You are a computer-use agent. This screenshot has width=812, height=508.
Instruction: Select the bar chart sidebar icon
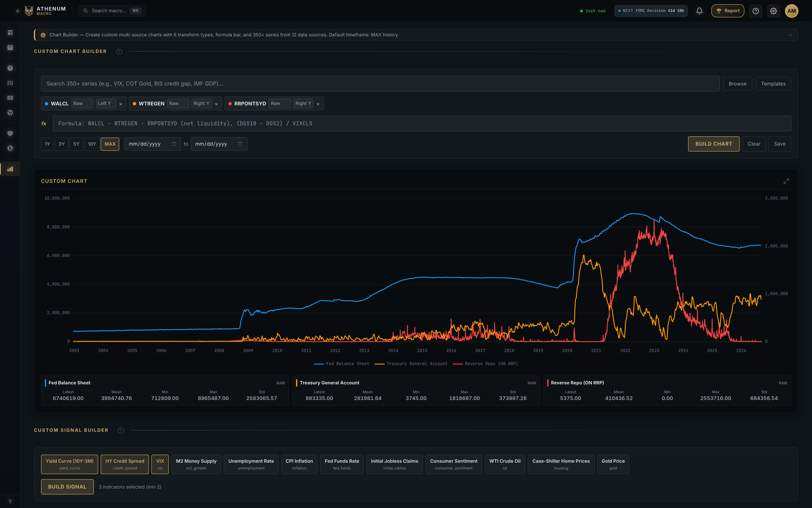[x=10, y=169]
